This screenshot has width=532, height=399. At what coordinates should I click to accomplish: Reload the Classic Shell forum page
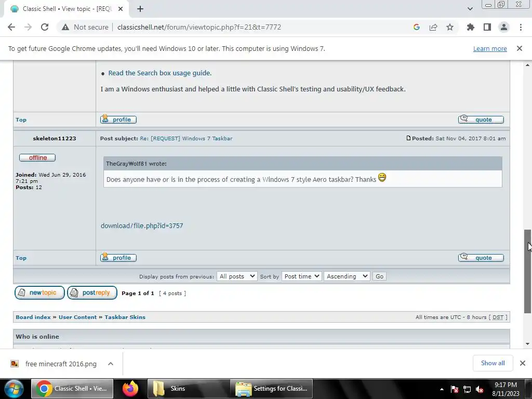[45, 27]
